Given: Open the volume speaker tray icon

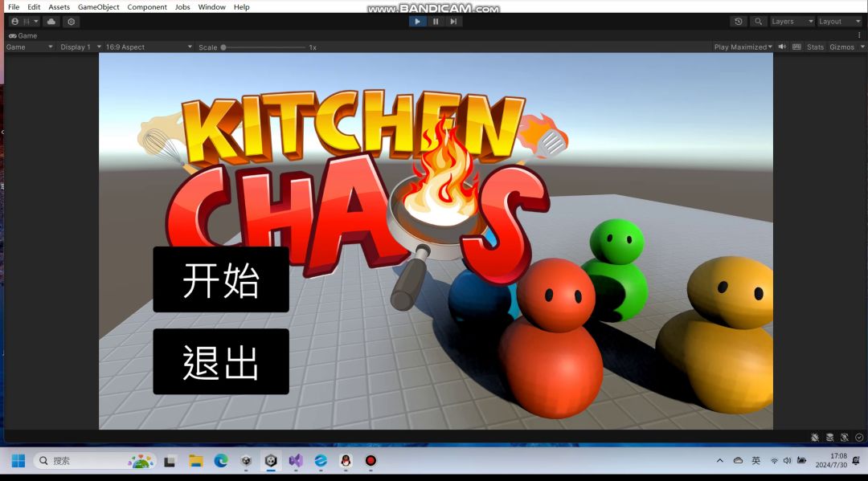Looking at the screenshot, I should click(x=787, y=461).
